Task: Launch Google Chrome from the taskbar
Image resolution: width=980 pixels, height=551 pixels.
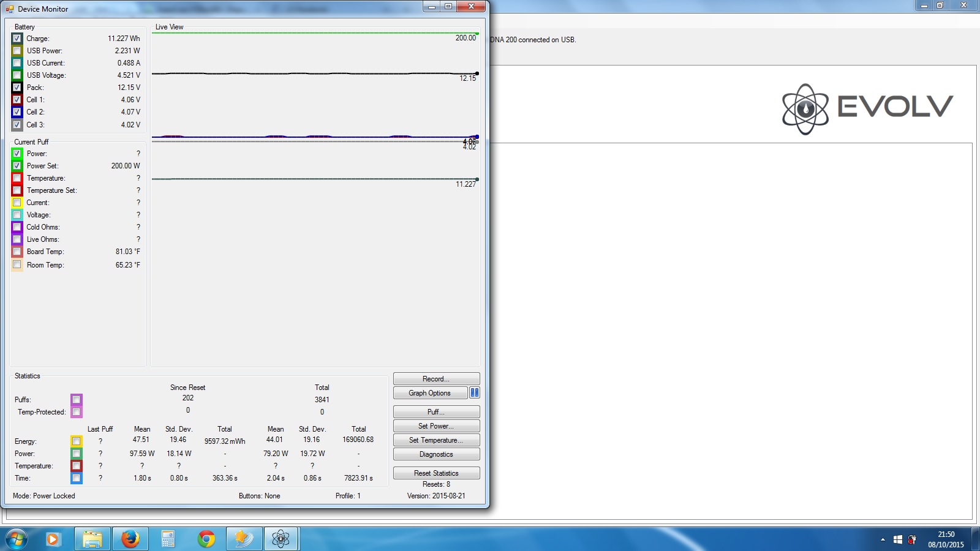Action: point(206,539)
